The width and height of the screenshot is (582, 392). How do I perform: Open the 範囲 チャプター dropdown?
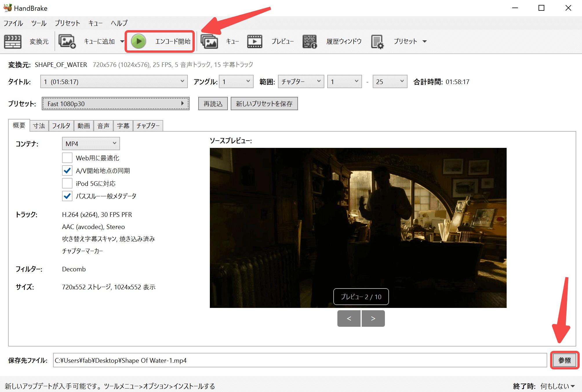[x=301, y=81]
